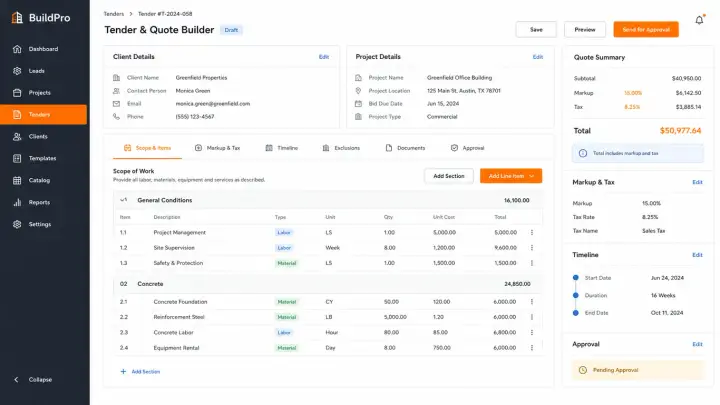Open options menu for Equipment Rental row

coord(532,348)
